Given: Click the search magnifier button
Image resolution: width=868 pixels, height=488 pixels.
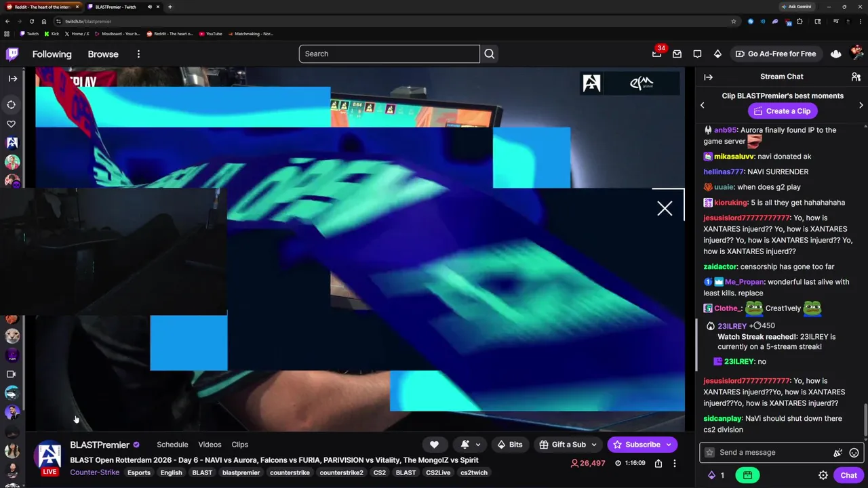Looking at the screenshot, I should point(490,54).
